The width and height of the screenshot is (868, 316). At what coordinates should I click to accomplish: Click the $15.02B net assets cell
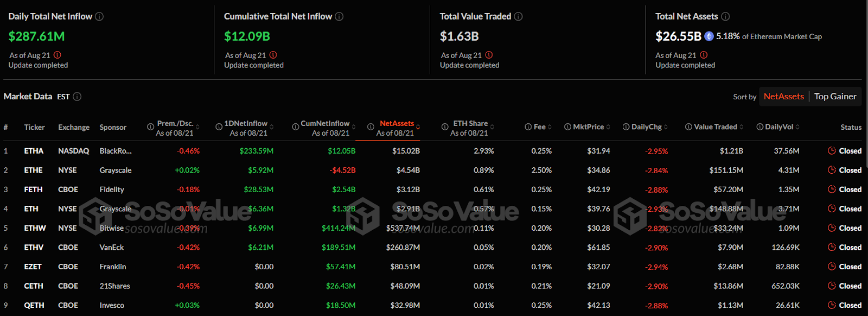[406, 151]
